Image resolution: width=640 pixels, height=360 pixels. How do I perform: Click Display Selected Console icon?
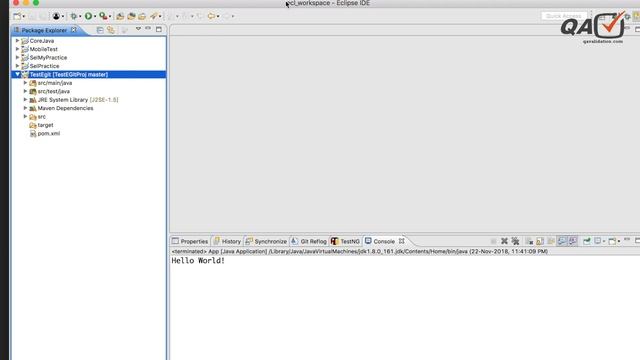(598, 241)
